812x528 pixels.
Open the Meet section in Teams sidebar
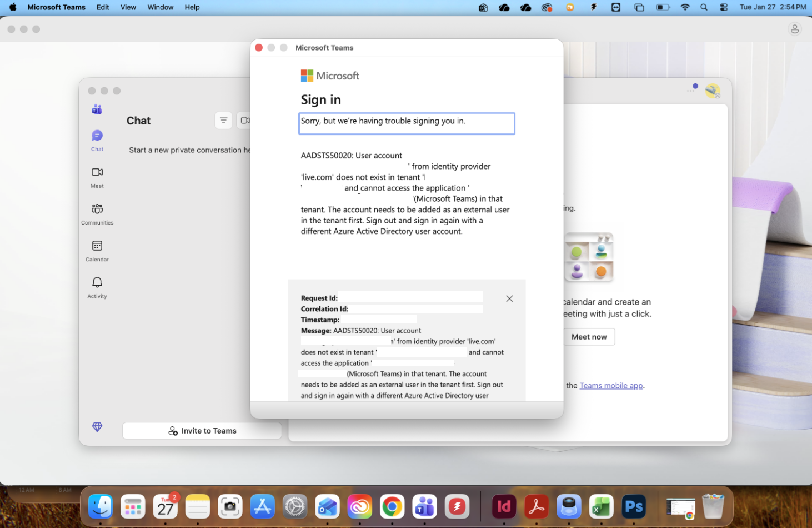pyautogui.click(x=97, y=177)
